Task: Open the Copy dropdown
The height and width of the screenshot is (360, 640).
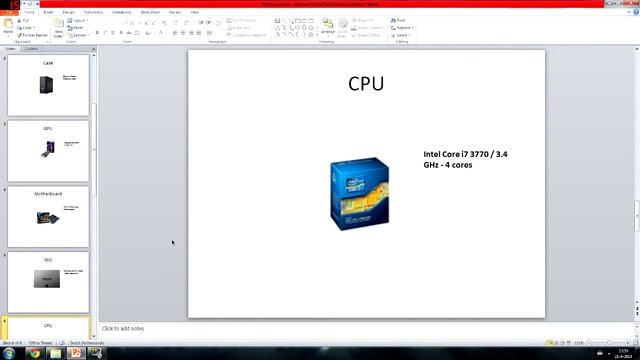Action: 26,28
